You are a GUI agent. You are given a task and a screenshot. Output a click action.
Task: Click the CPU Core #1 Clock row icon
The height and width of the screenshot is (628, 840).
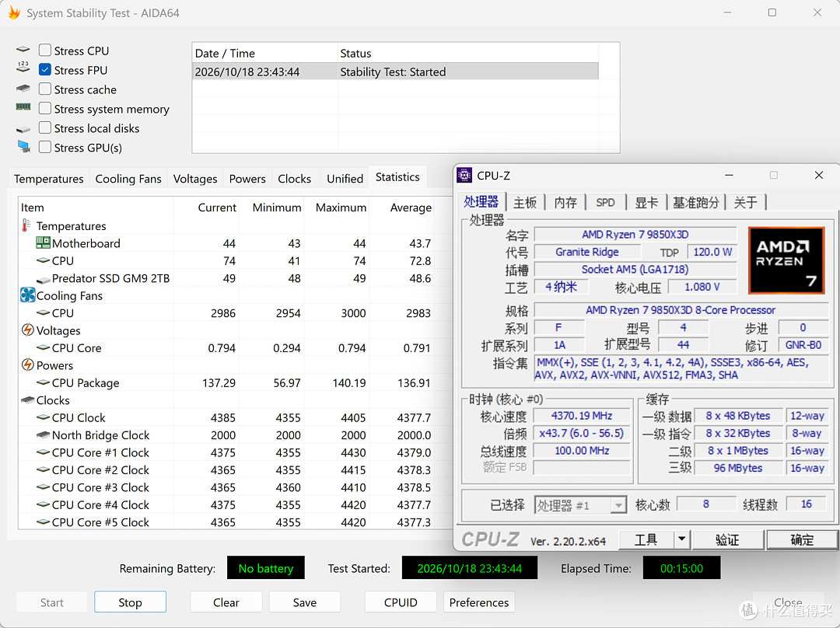(43, 452)
